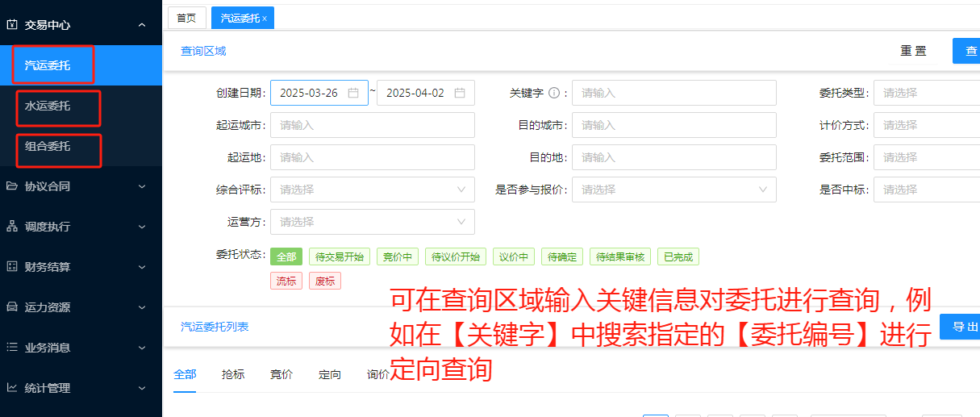
Task: Click the blue 查询 search button
Action: pos(966,51)
